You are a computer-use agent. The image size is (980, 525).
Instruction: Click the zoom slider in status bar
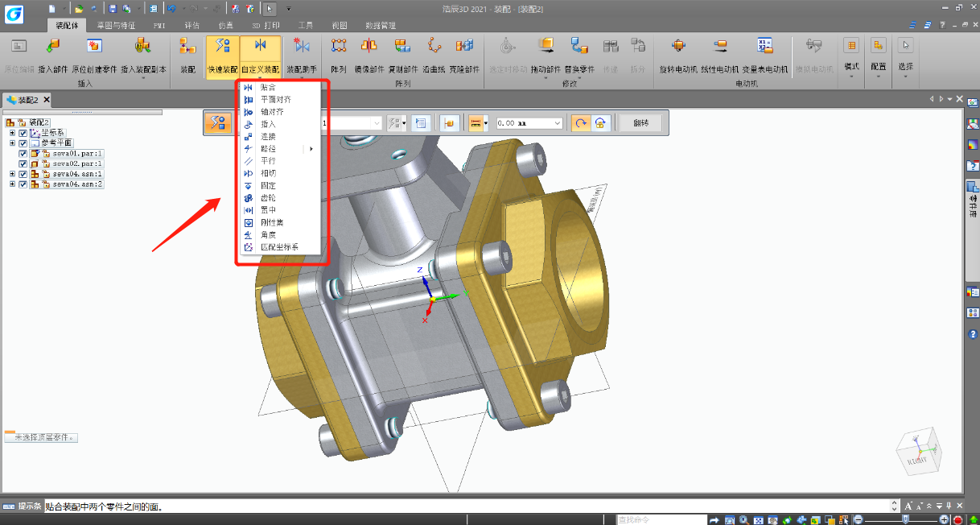coord(904,519)
